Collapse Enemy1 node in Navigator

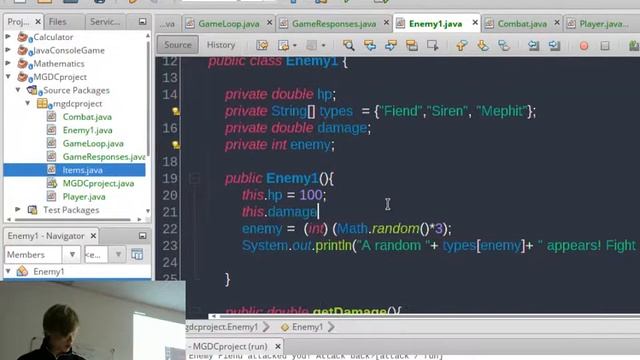click(x=8, y=271)
